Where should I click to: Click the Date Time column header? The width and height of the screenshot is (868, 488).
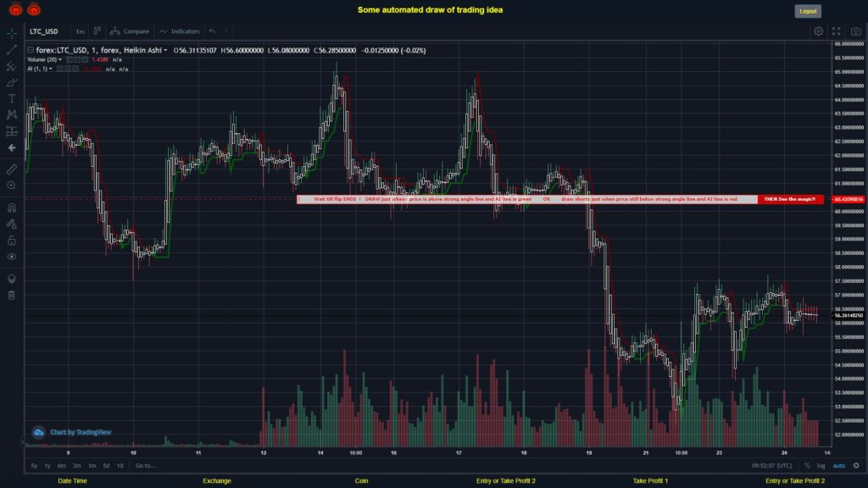(73, 481)
